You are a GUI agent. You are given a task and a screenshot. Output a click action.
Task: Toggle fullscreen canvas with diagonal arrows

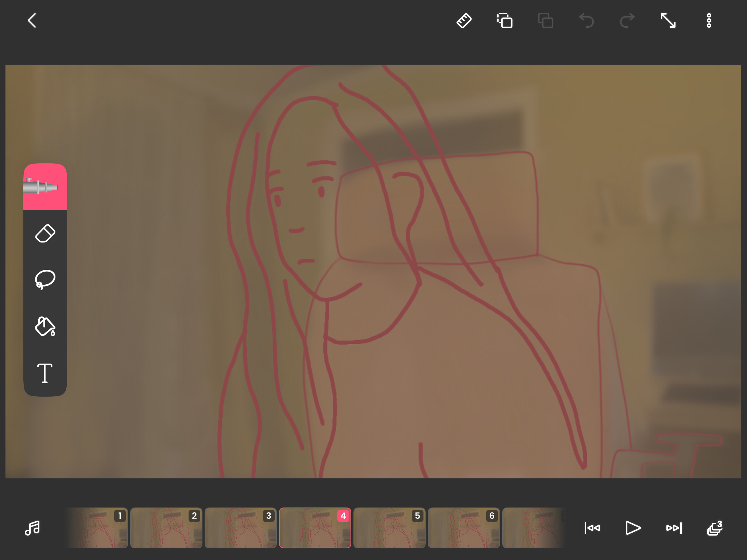tap(668, 20)
